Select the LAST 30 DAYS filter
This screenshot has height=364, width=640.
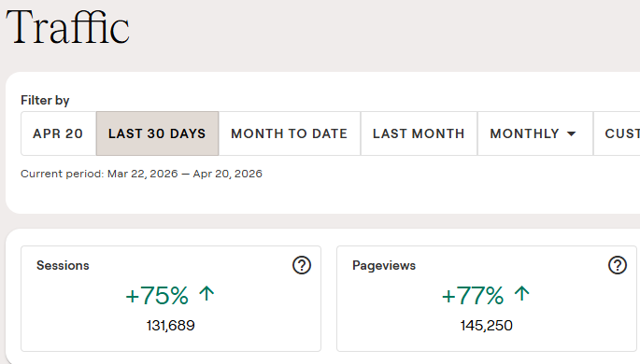(x=157, y=133)
